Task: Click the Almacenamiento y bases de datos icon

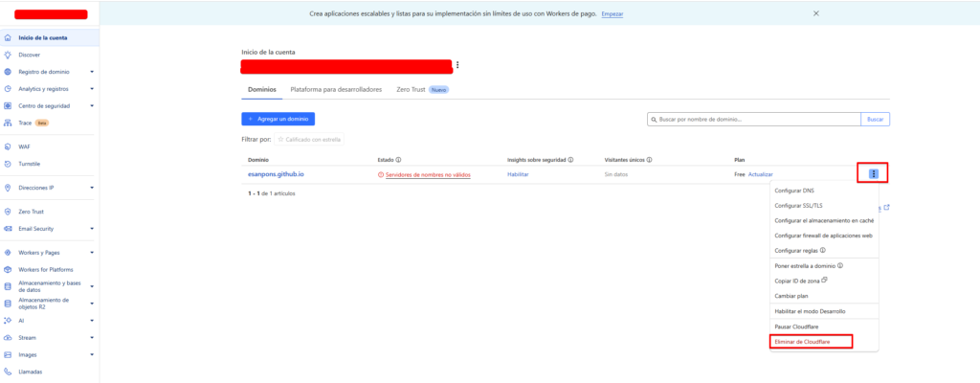Action: point(8,286)
